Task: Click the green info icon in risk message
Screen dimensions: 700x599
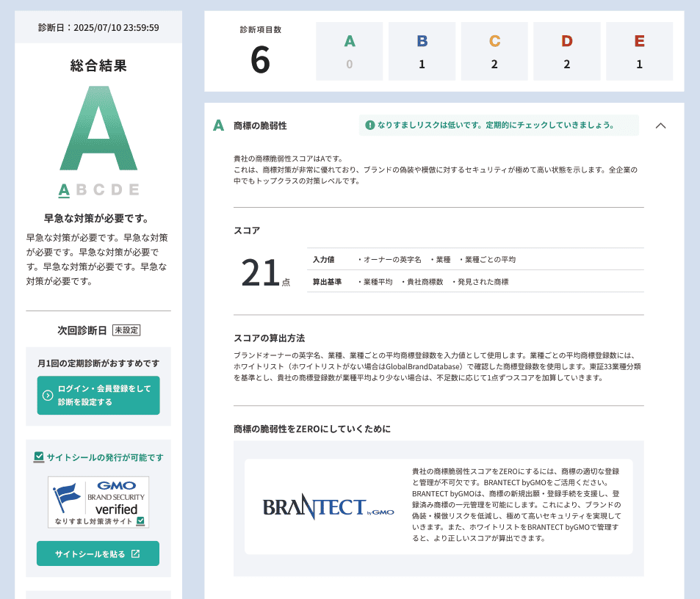Action: [369, 126]
